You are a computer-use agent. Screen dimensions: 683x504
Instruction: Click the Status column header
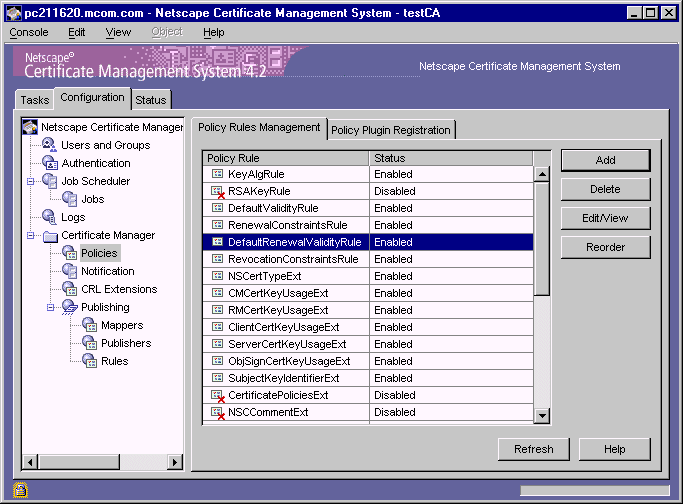451,158
